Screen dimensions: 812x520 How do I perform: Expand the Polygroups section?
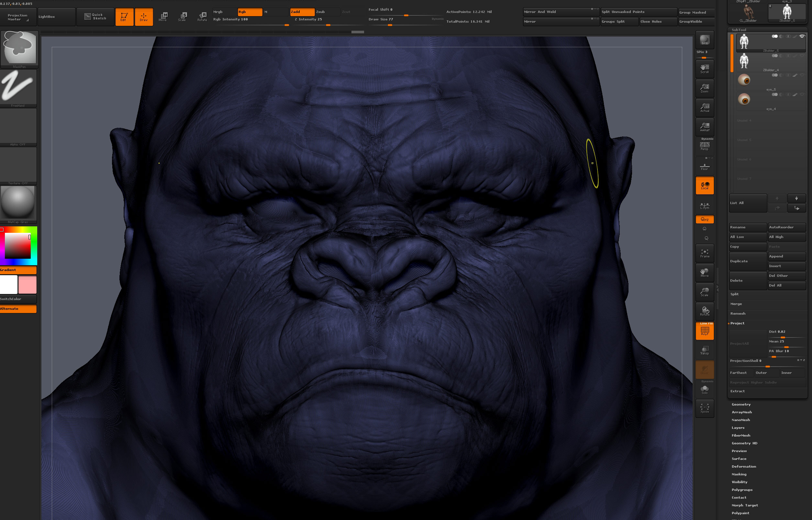(742, 490)
